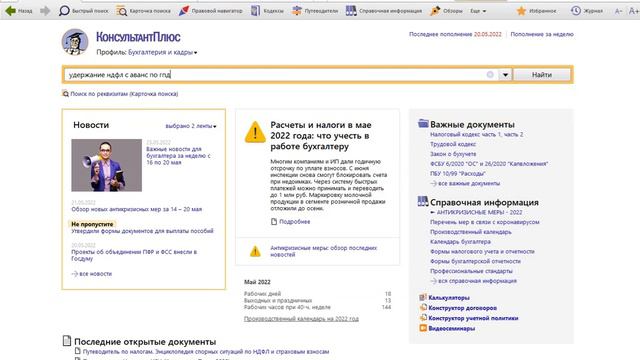Open Важные новости для бухгалтера news link
This screenshot has width=640, height=360.
point(178,156)
